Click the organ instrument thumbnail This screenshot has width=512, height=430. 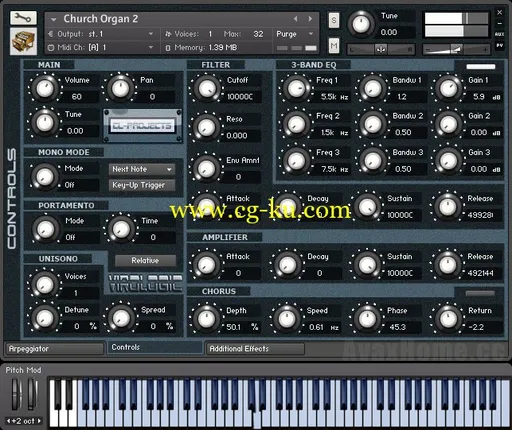click(x=23, y=41)
